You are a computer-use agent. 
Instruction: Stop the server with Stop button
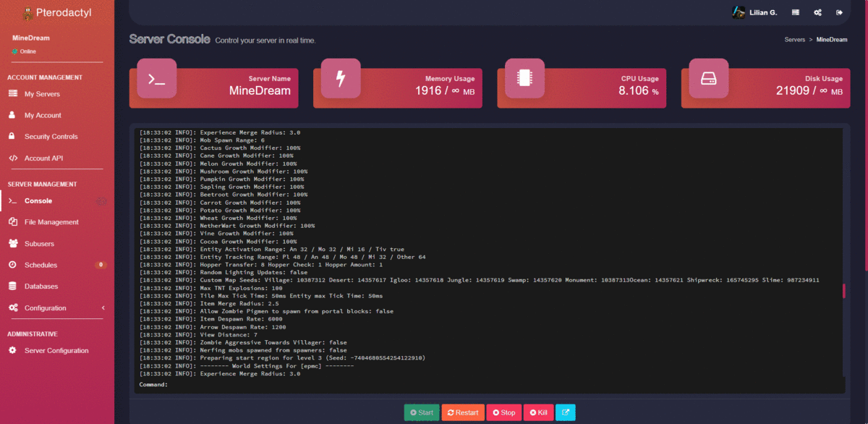coord(503,412)
